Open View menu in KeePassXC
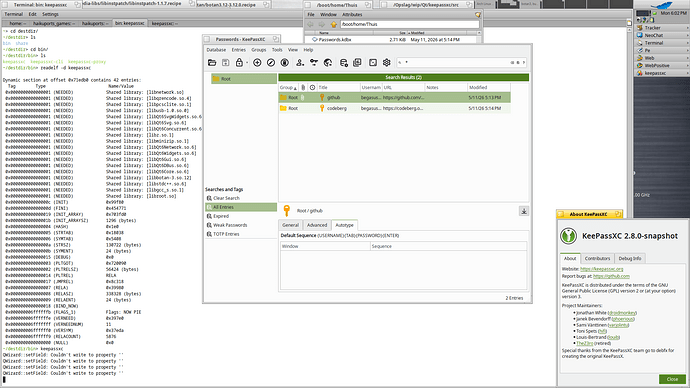This screenshot has width=690, height=388. pos(293,50)
